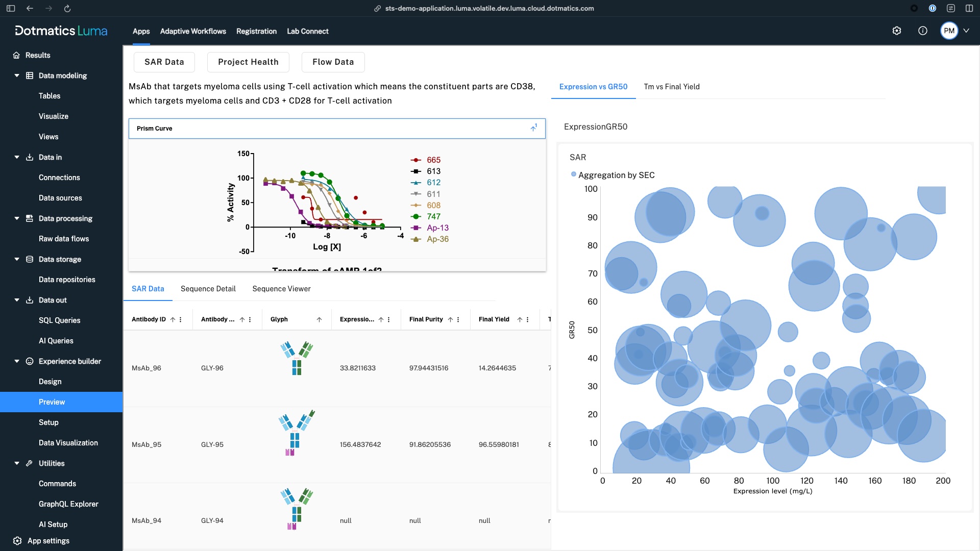Click the Results home icon
980x551 pixels.
coord(17,55)
